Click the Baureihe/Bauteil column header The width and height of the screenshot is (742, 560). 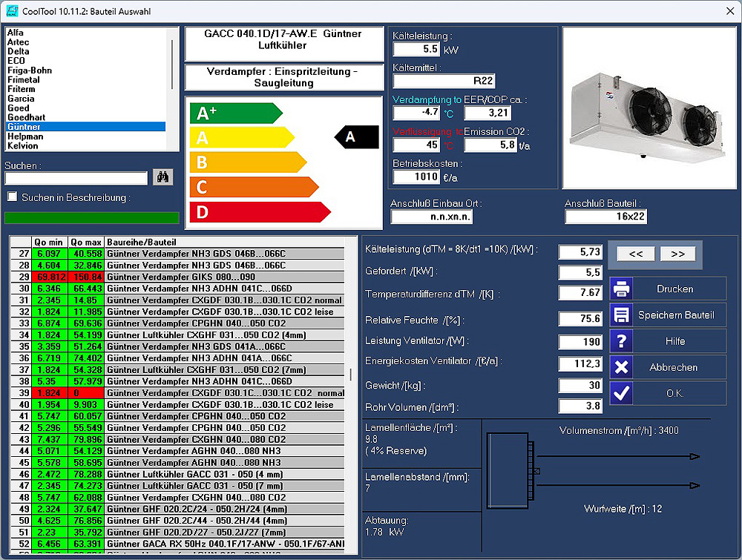pos(225,242)
